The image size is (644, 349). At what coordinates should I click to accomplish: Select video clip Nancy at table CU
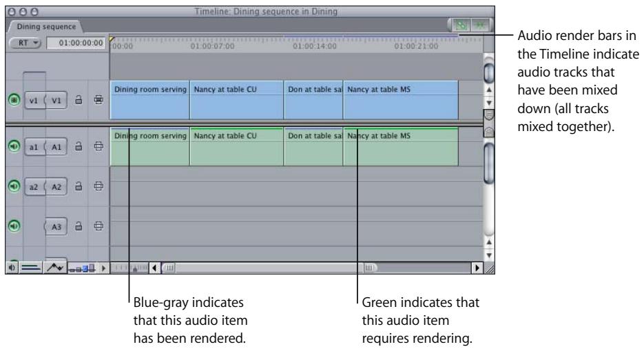[236, 100]
